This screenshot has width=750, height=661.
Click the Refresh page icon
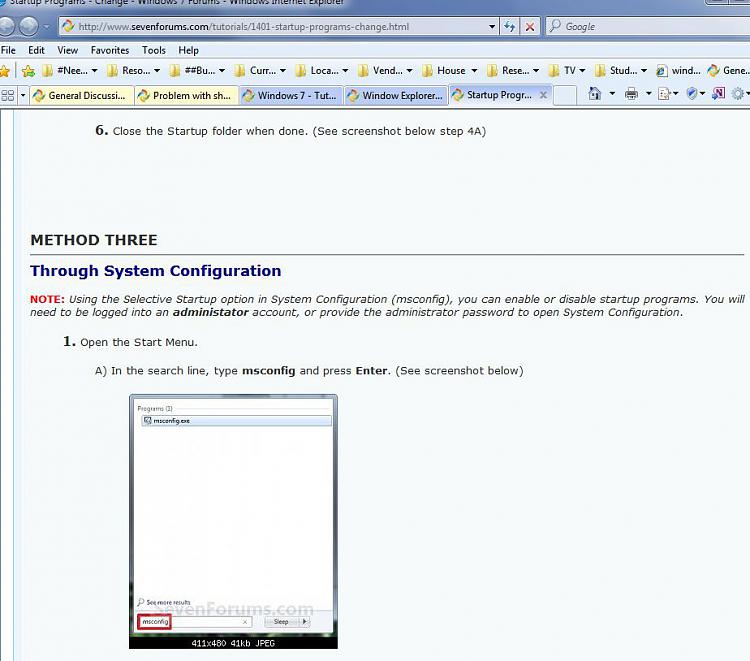(510, 27)
